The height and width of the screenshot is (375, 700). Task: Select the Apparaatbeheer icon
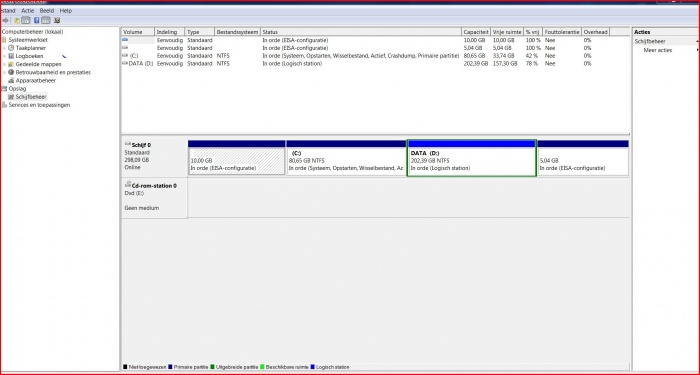pyautogui.click(x=11, y=81)
